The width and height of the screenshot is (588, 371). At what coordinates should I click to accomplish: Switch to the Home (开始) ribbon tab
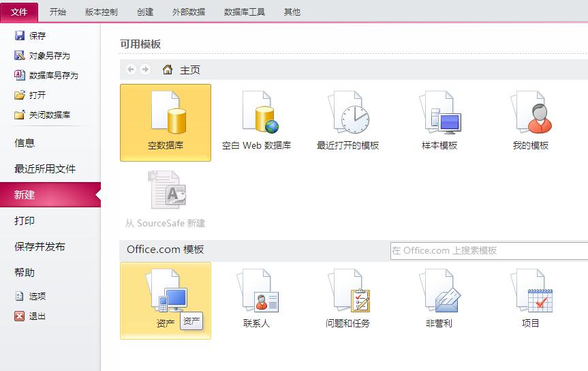(x=58, y=12)
